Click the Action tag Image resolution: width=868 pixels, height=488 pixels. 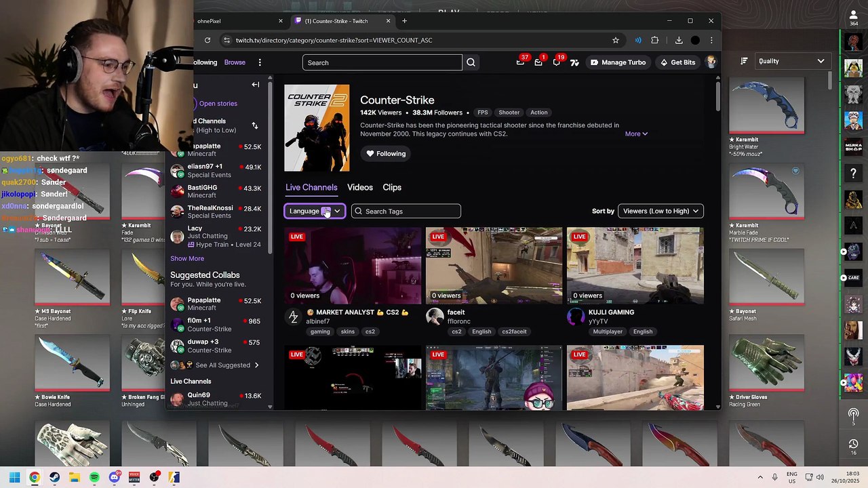click(539, 113)
